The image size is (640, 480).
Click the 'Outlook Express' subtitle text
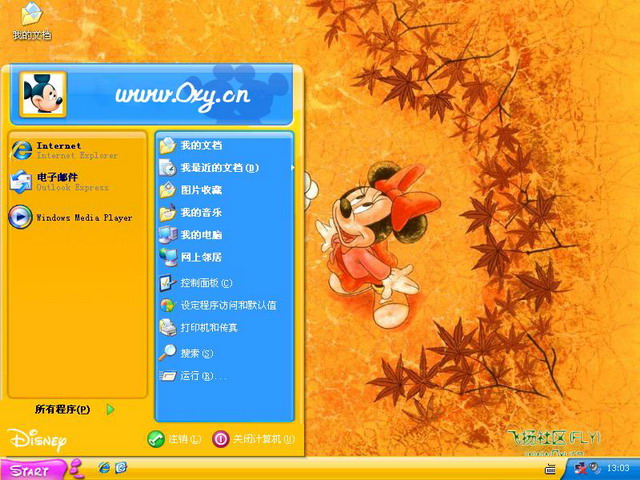point(72,188)
